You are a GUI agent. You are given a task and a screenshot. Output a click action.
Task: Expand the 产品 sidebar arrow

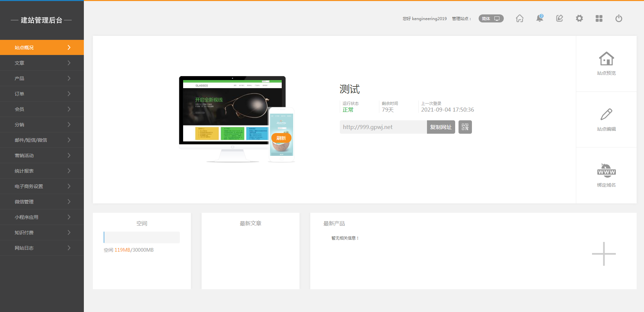tap(69, 78)
